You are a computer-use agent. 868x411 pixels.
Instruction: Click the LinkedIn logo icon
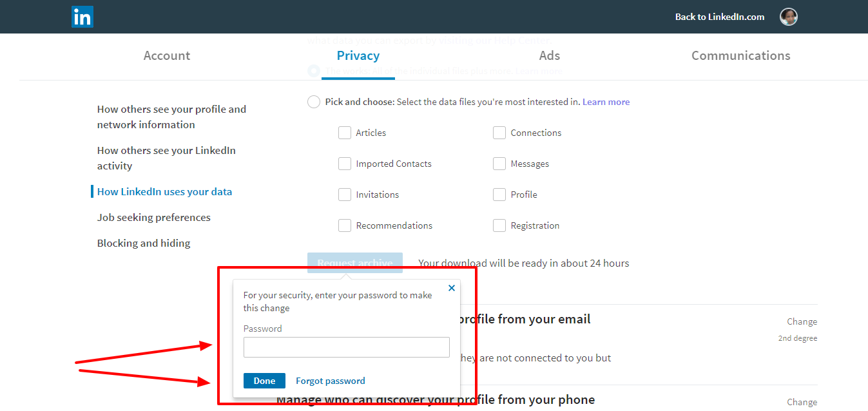tap(82, 17)
